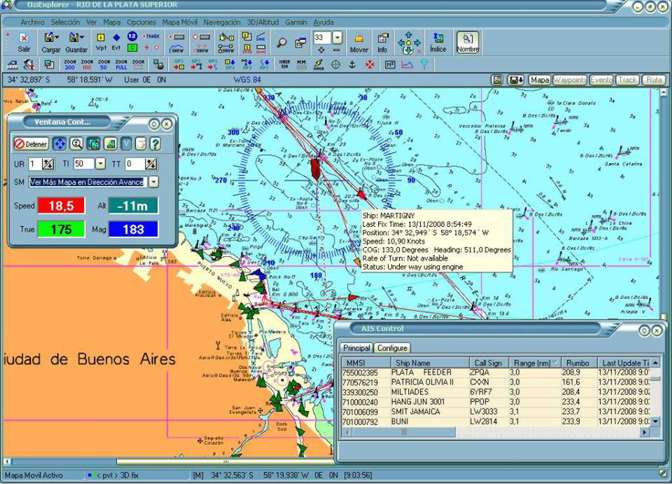Click the AIS list horizontal scroll right arrow
This screenshot has height=484, width=672.
[645, 433]
